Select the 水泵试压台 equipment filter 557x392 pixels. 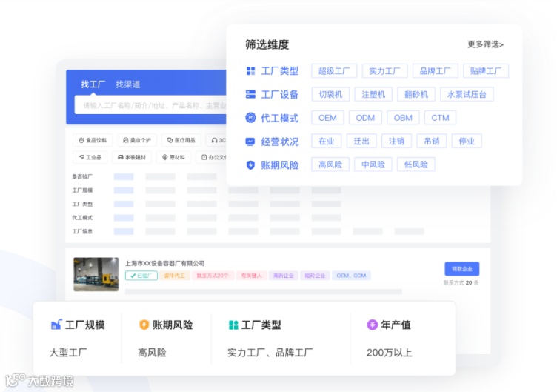[467, 94]
